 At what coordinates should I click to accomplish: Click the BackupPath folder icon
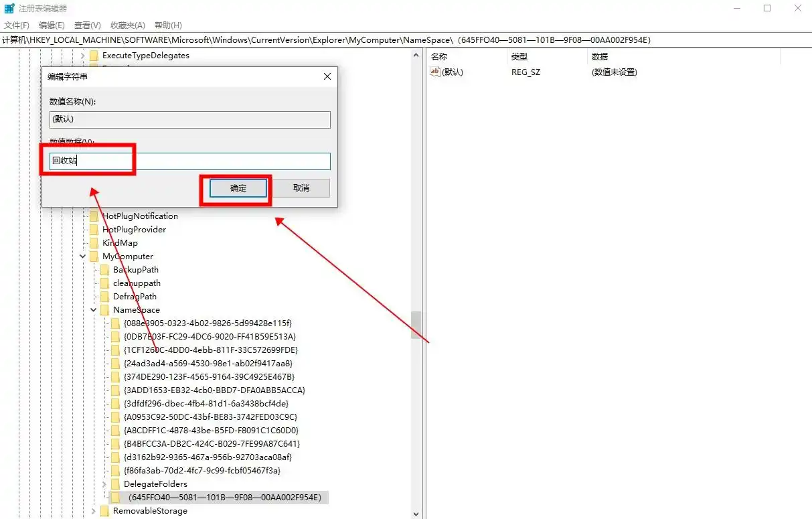[x=104, y=270]
